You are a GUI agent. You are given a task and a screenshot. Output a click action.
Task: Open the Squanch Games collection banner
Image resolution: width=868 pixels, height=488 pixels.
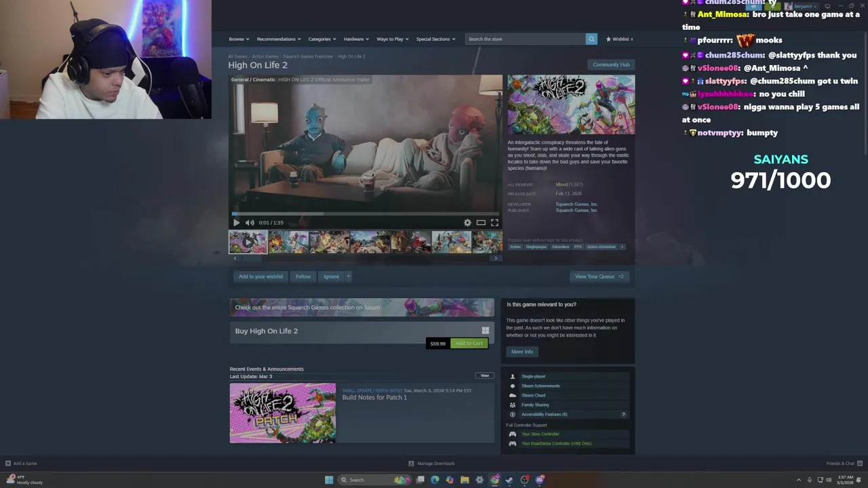point(362,307)
